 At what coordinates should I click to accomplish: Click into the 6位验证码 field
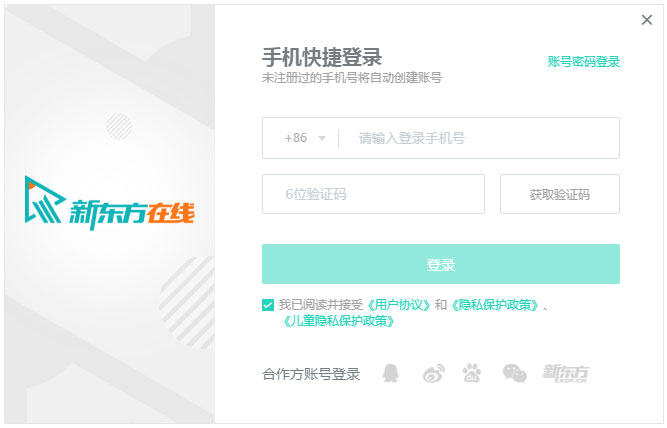click(x=373, y=194)
